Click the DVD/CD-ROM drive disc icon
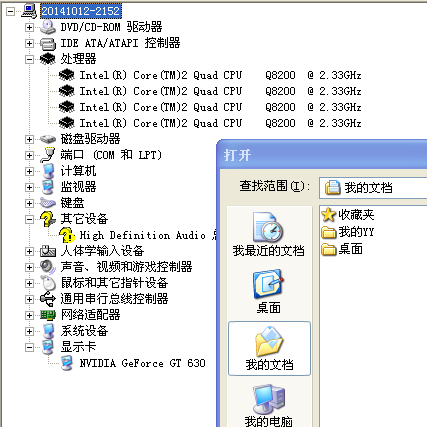 48,27
